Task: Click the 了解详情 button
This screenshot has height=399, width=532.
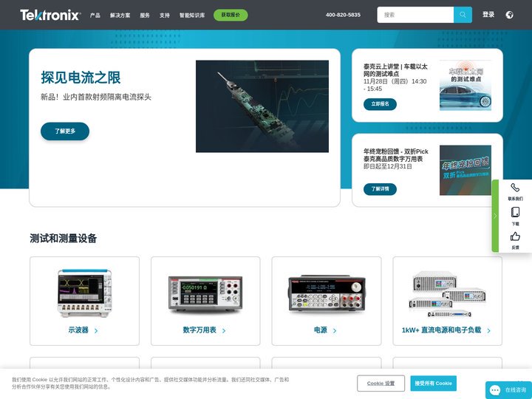Action: pos(380,189)
